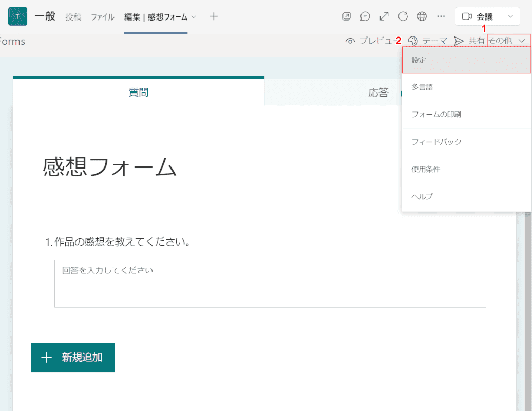The width and height of the screenshot is (532, 411).
Task: Expand the tab with the diagonal arrows icon
Action: 384,16
